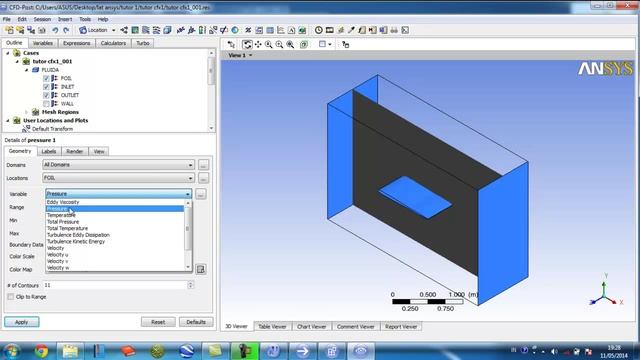Enable the Clip to Range checkbox
Image resolution: width=640 pixels, height=360 pixels.
pos(11,297)
